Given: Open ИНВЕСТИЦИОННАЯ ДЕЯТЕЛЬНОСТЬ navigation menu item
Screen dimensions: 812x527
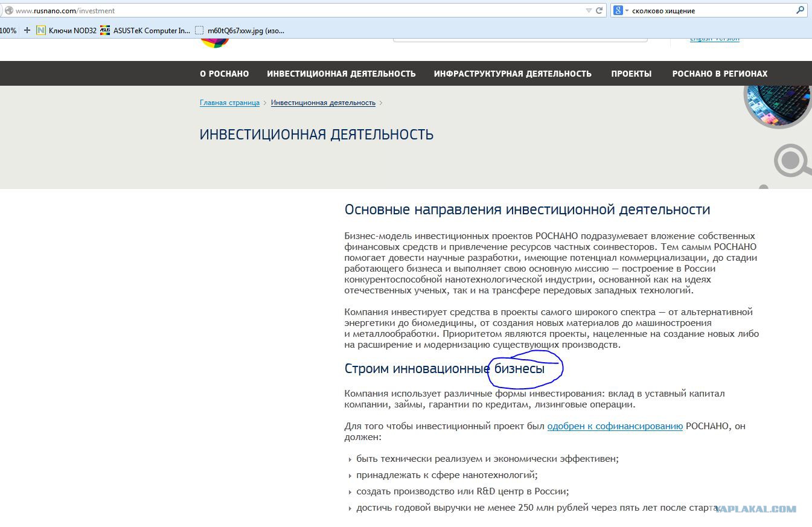Looking at the screenshot, I should click(341, 74).
